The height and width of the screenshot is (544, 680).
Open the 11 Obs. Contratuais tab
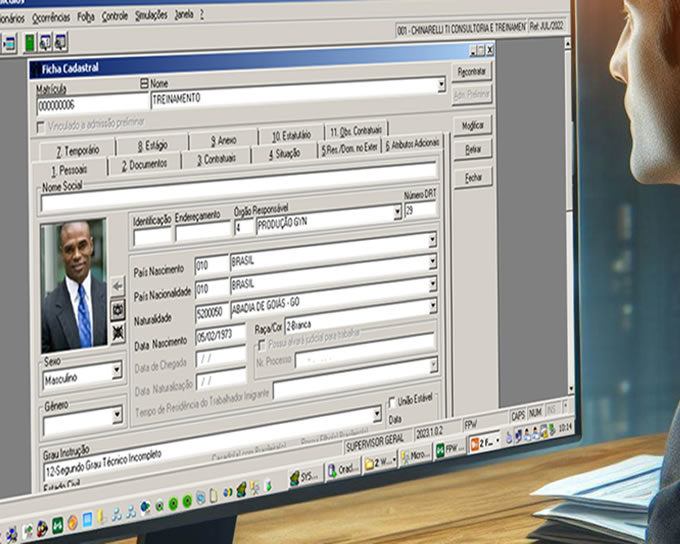[356, 130]
